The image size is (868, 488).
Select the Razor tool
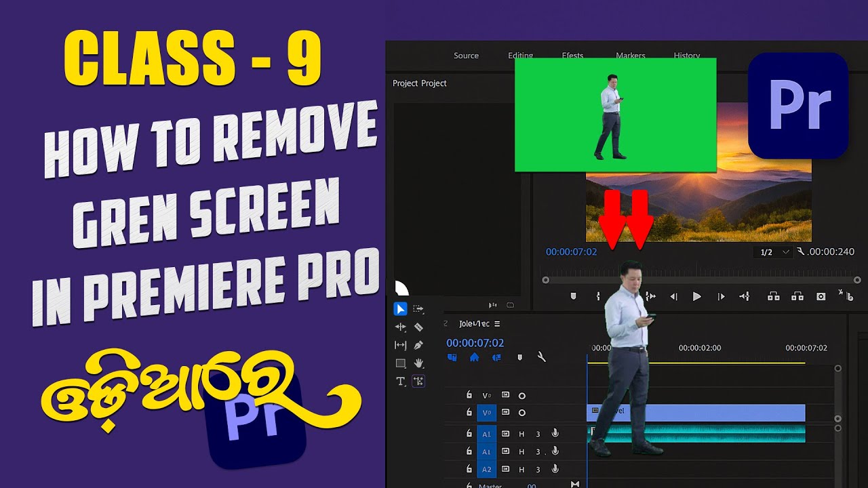point(418,327)
